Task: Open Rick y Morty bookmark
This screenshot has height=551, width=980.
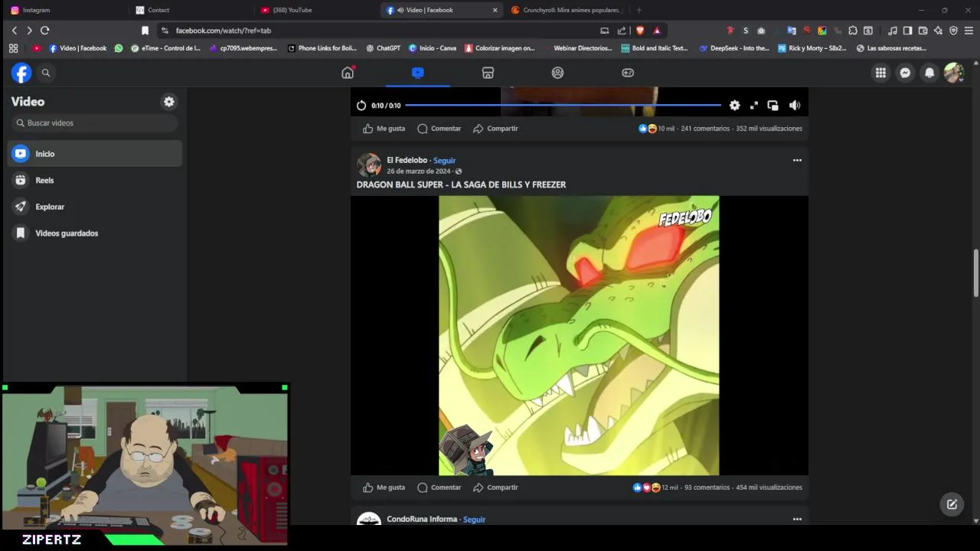Action: pyautogui.click(x=812, y=48)
